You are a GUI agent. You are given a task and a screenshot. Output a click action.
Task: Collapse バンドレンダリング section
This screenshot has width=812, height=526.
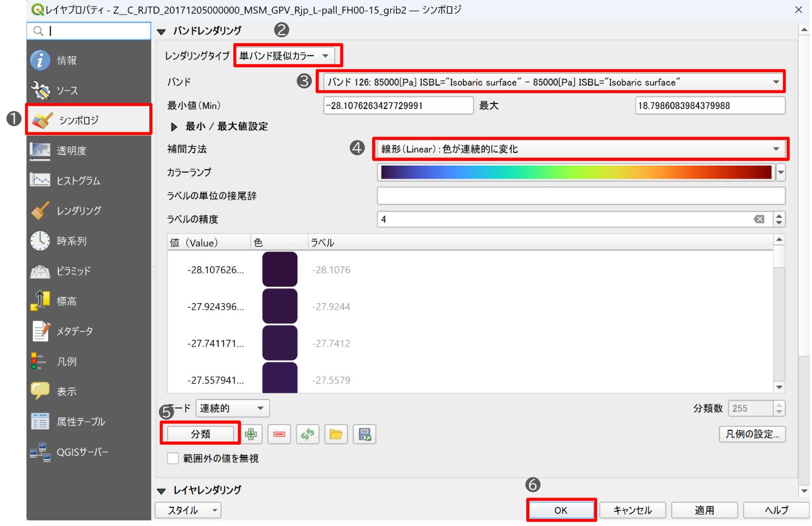(161, 31)
